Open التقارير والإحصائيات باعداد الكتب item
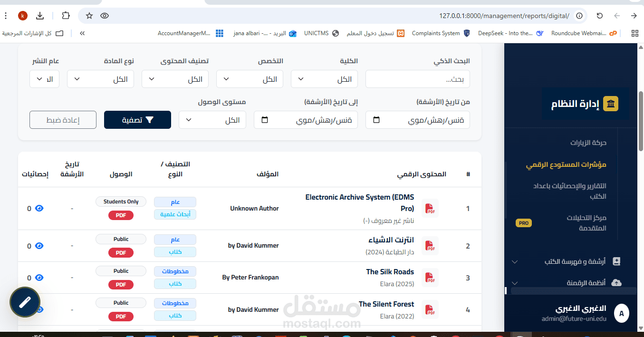 coord(569,191)
